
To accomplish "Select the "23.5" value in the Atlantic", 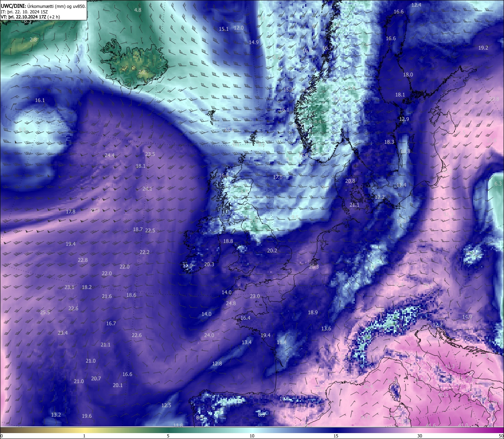I will pyautogui.click(x=150, y=154).
